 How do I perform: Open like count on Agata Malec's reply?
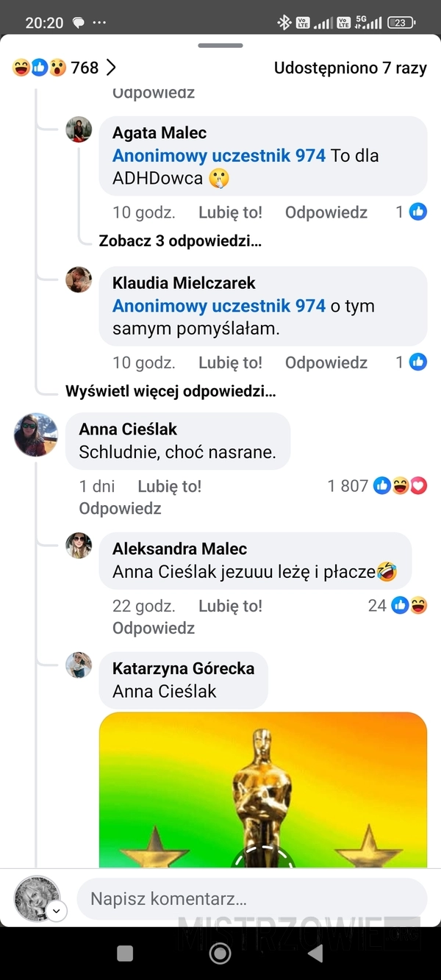click(411, 212)
